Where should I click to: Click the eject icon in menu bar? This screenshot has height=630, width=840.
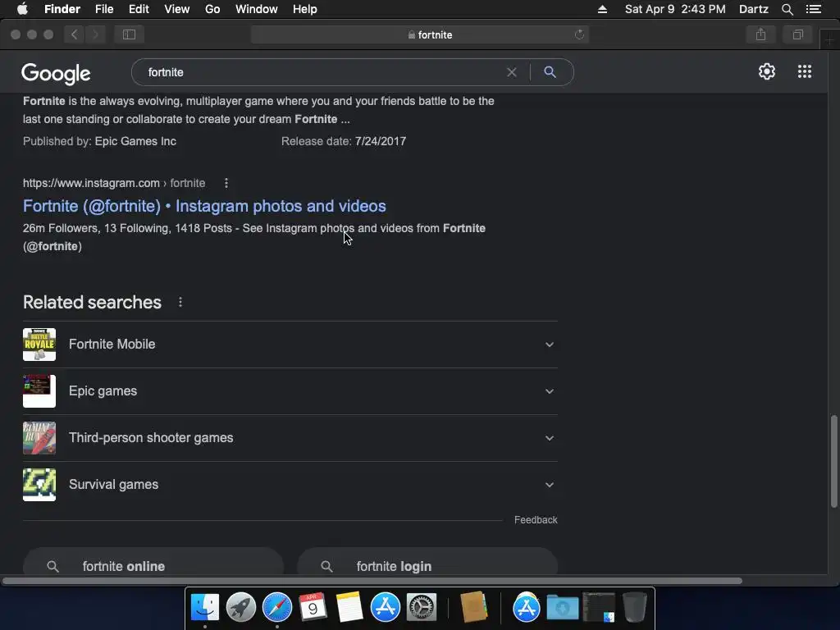tap(602, 9)
